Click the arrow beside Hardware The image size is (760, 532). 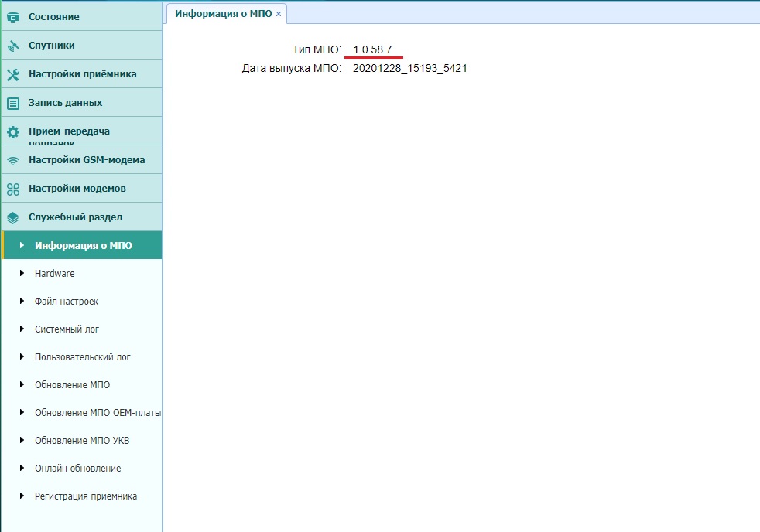click(x=22, y=273)
